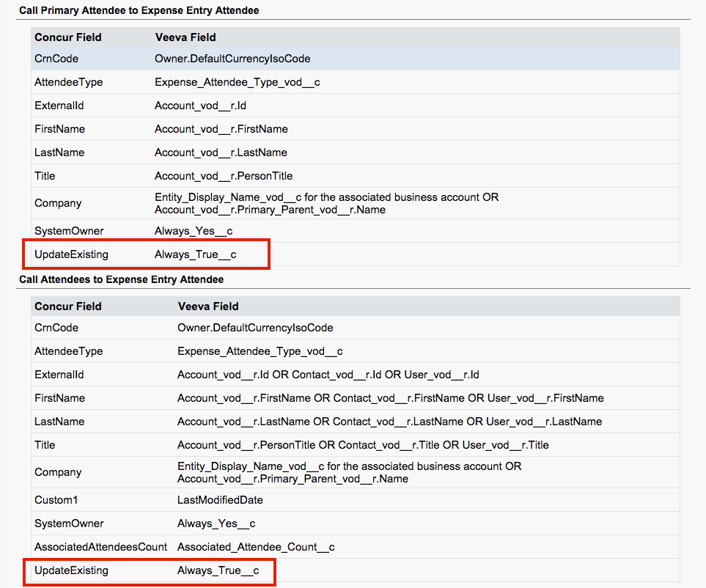Click the standalone Account_vod__r.PersonTitle value
The height and width of the screenshot is (588, 706).
(x=224, y=176)
